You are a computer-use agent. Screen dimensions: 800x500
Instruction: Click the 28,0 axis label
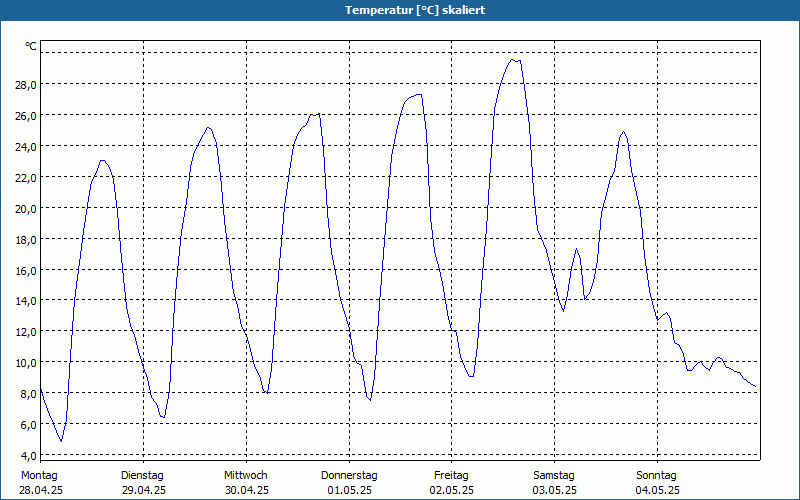pyautogui.click(x=26, y=85)
